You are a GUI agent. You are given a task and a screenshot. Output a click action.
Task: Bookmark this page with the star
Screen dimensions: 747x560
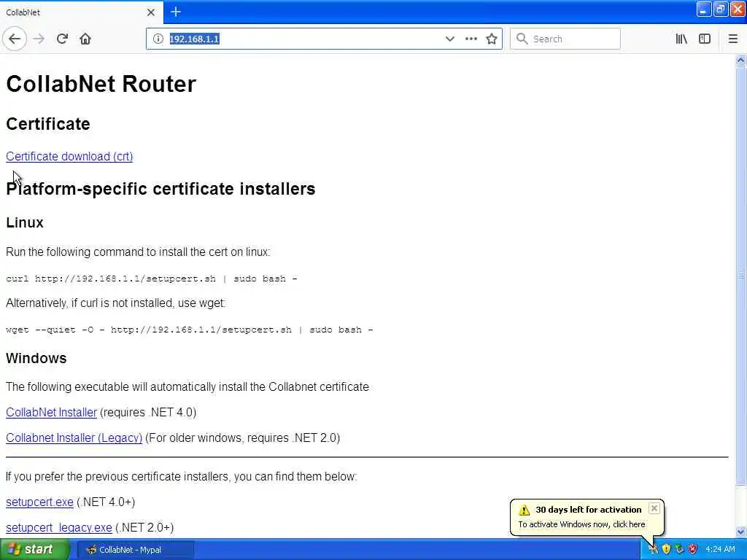pyautogui.click(x=492, y=39)
